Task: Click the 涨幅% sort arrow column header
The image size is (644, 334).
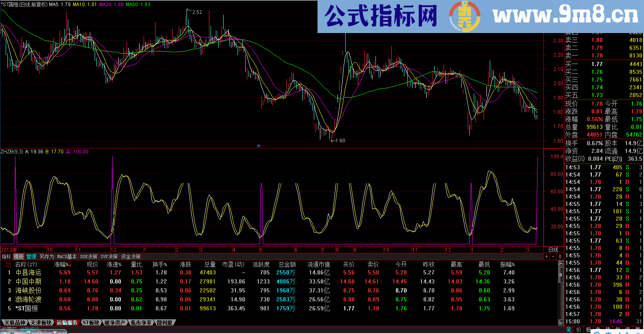Action: point(62,264)
